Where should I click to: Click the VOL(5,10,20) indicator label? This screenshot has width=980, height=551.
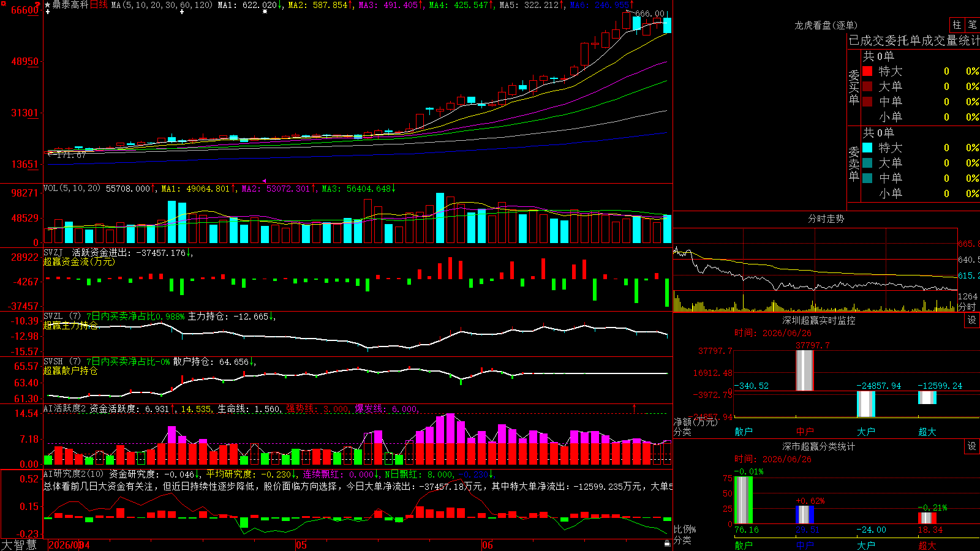[72, 189]
